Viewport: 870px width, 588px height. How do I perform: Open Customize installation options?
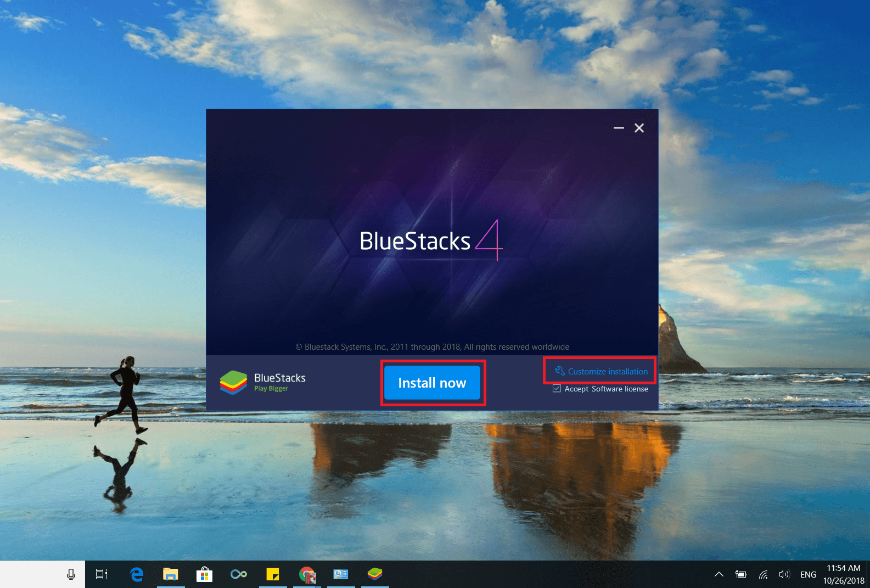click(x=601, y=371)
